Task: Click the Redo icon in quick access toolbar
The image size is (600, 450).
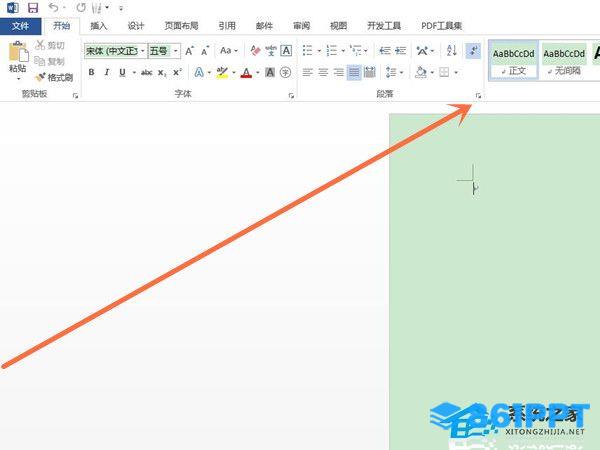Action: [x=81, y=7]
